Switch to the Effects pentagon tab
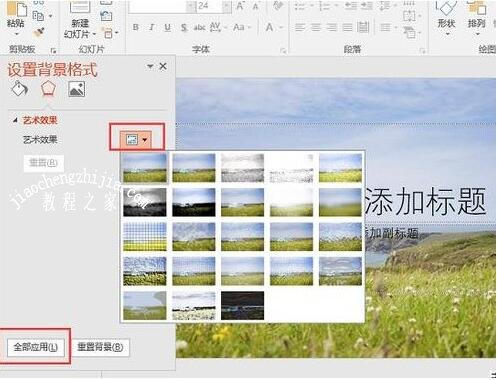This screenshot has height=380, width=497. click(48, 89)
